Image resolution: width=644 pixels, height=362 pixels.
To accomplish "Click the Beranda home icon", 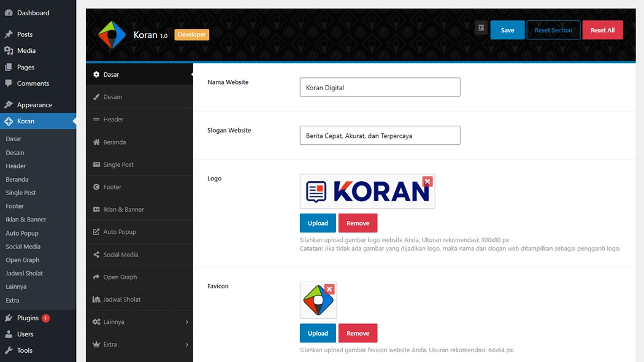I will 96,142.
